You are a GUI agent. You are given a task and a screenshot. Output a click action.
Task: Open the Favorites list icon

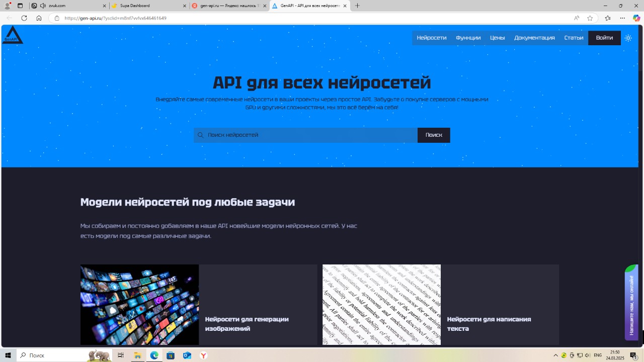tap(608, 18)
